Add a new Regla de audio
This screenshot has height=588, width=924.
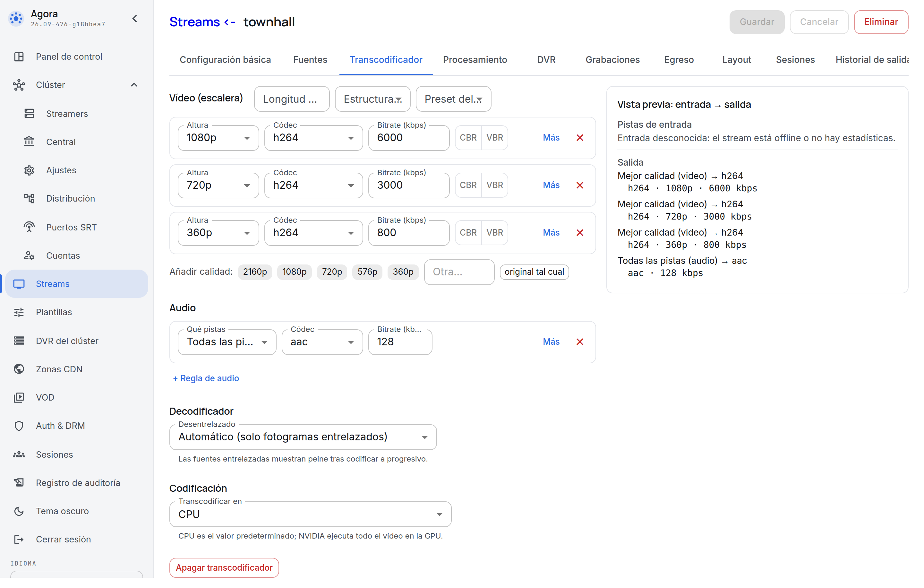pyautogui.click(x=206, y=378)
